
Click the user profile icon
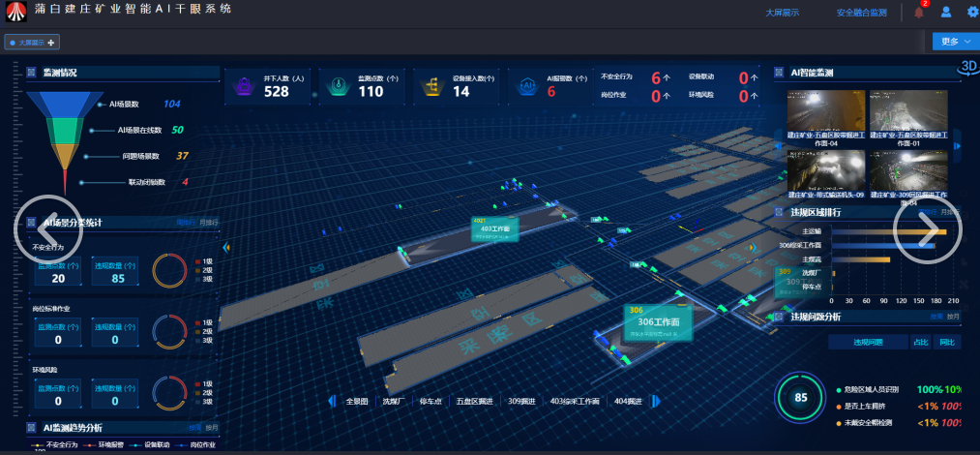coord(946,13)
